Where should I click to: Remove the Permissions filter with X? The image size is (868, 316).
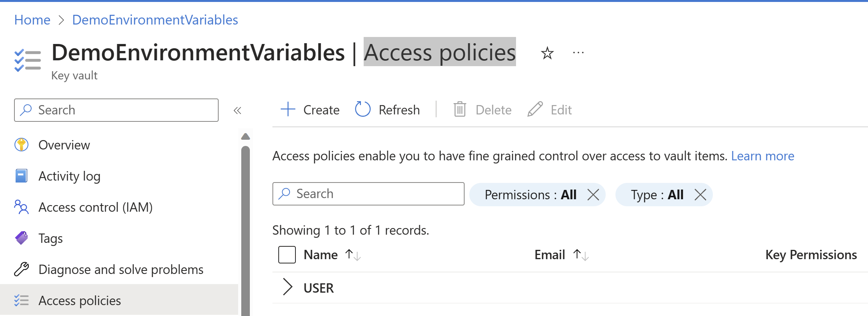click(593, 195)
